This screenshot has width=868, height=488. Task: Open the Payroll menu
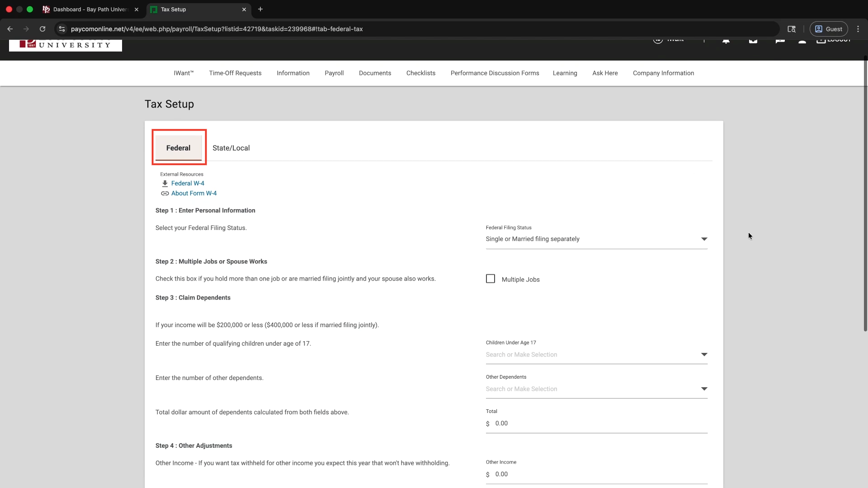click(334, 73)
